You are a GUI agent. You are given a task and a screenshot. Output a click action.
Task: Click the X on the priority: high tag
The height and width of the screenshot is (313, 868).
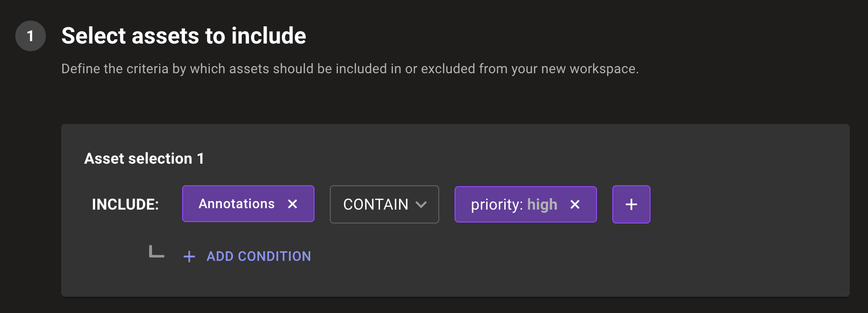pyautogui.click(x=575, y=204)
